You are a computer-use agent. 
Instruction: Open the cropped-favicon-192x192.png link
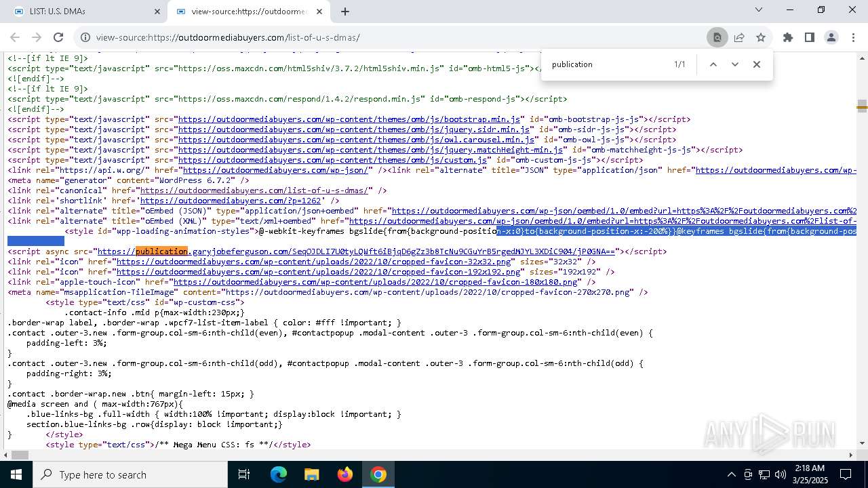(x=318, y=272)
